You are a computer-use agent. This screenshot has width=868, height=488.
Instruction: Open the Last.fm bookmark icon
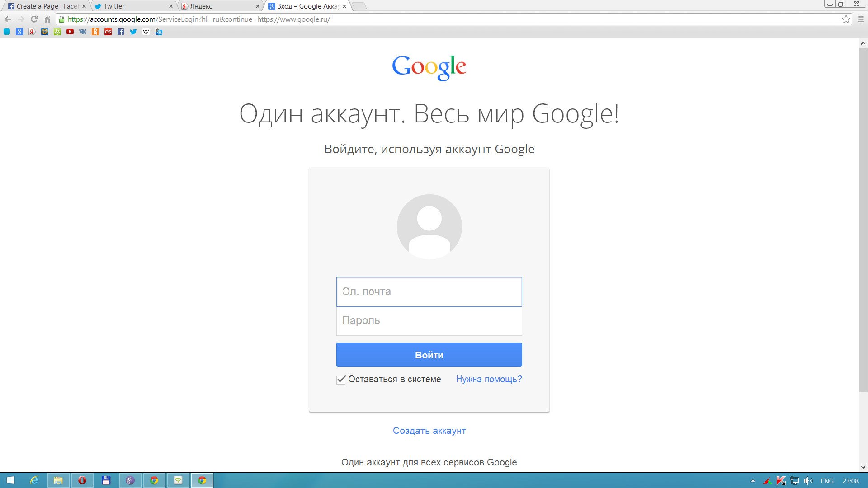tap(108, 32)
